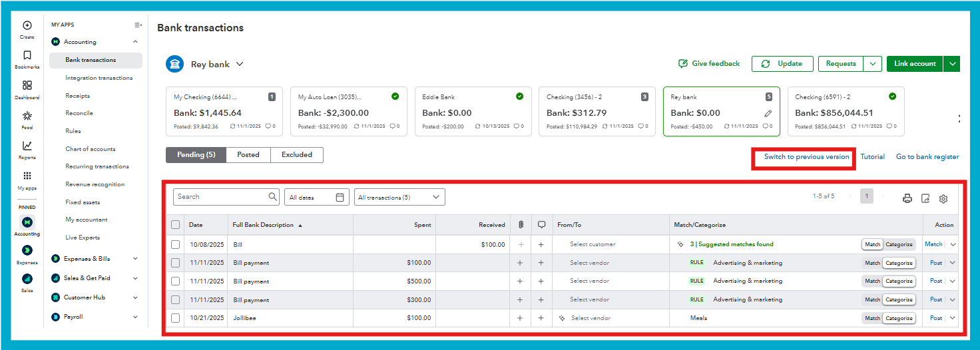This screenshot has width=980, height=350.
Task: Click Switch to previous version link
Action: click(x=806, y=157)
